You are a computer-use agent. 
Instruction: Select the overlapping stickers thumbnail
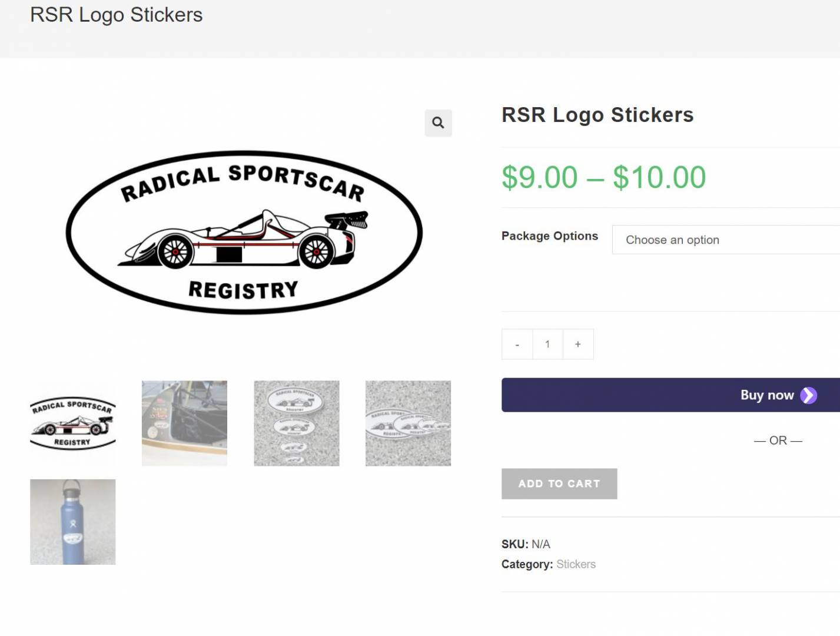point(408,423)
